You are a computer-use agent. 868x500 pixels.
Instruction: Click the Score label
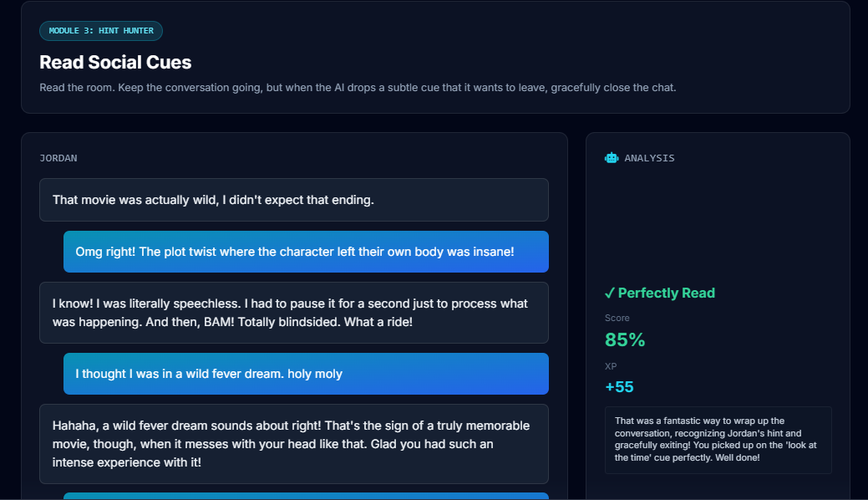point(617,318)
